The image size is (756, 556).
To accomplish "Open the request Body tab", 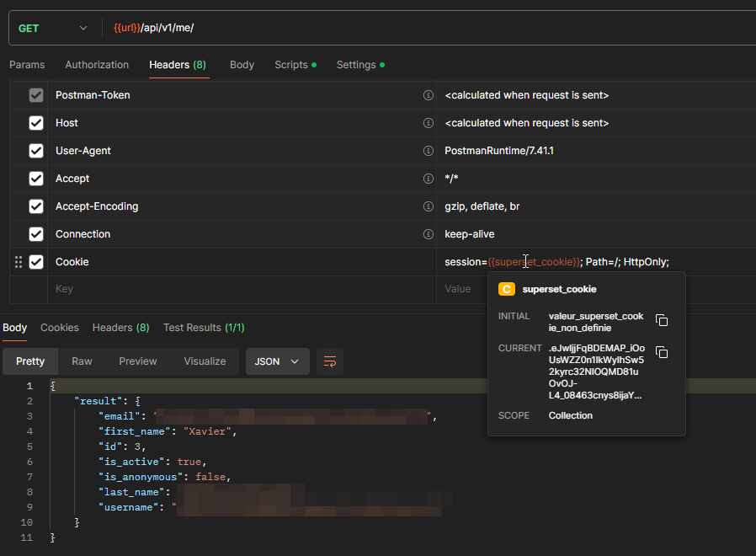I will coord(242,65).
